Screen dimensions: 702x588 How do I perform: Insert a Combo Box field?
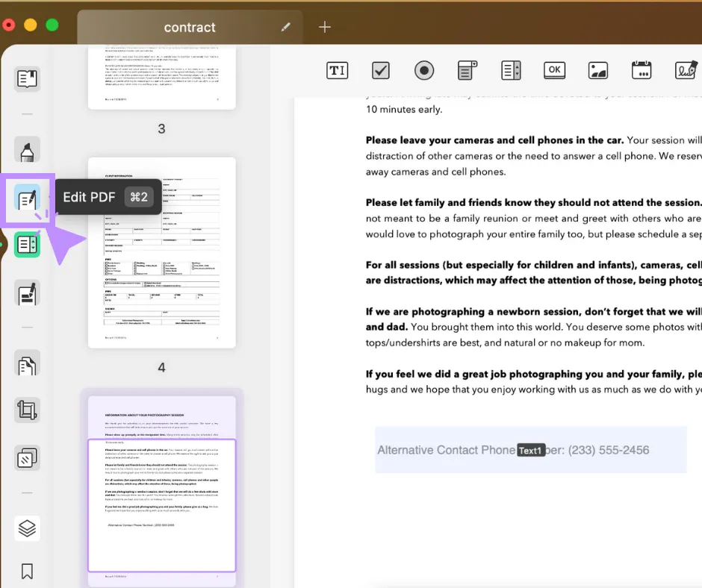coord(467,70)
